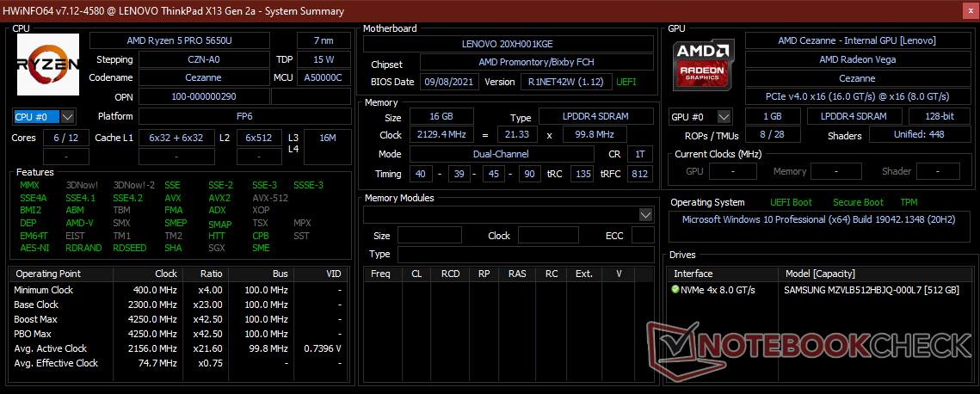Click the SHA feature label
Screen dimensions: 980x394
coord(173,248)
